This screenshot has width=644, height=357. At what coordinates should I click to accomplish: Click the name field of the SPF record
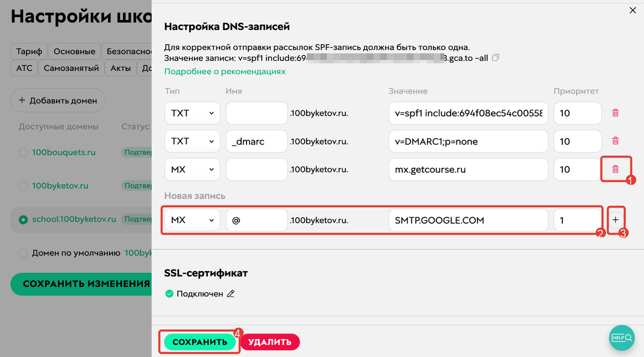[257, 113]
